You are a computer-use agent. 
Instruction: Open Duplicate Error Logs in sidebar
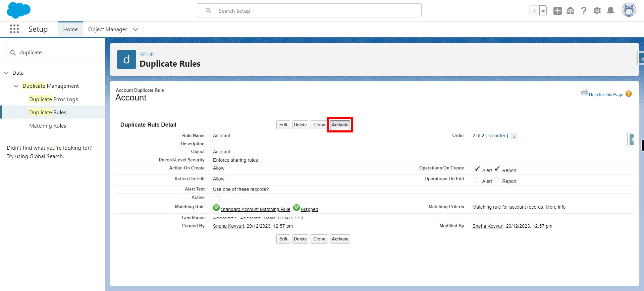(54, 99)
